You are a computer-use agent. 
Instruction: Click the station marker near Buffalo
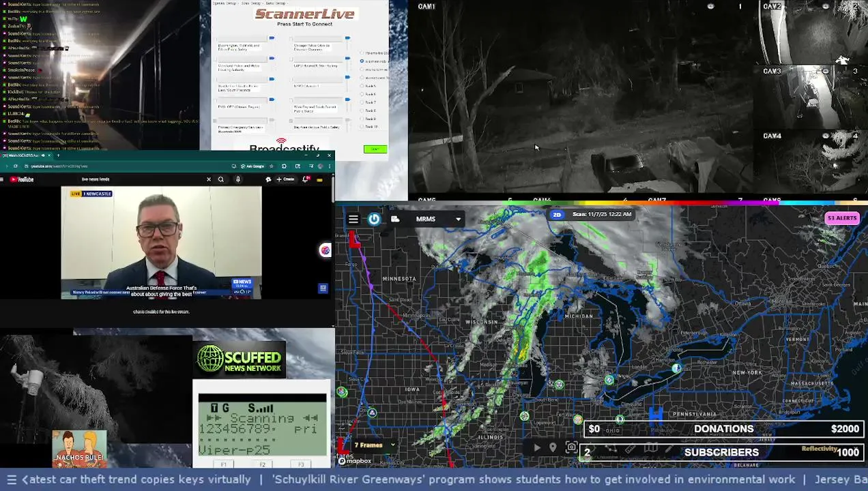click(676, 368)
